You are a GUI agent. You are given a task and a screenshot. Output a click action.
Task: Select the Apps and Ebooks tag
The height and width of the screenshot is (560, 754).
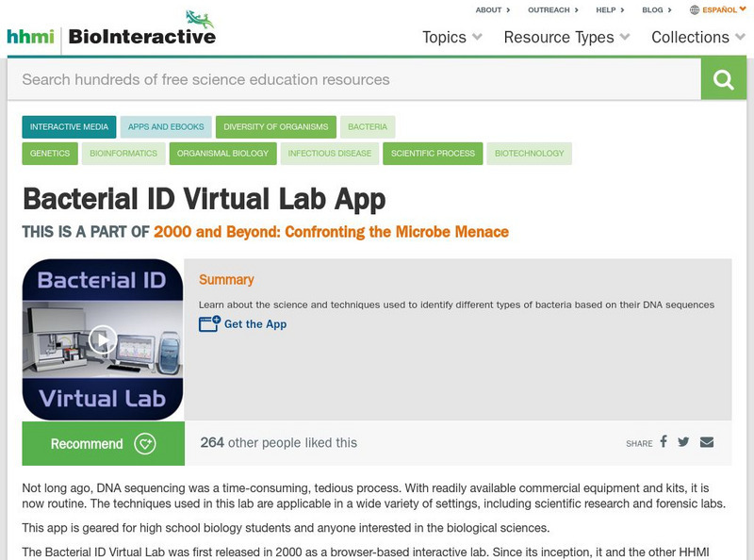point(166,126)
